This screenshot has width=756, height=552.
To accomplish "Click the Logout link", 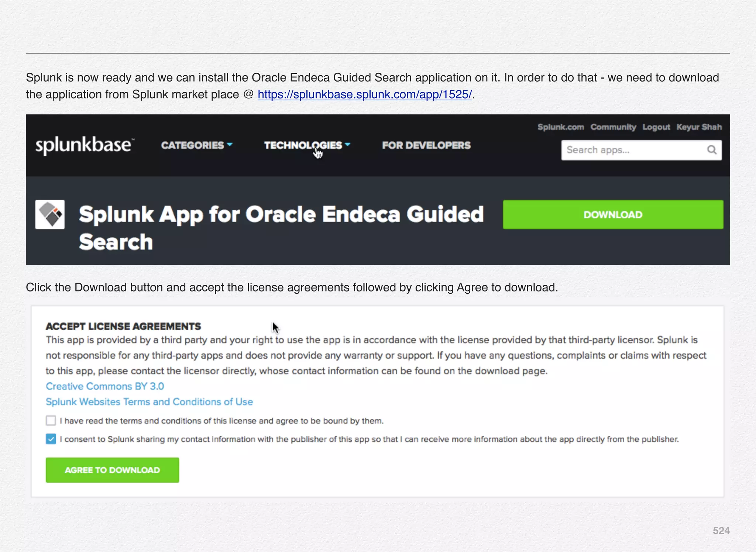I will [656, 127].
